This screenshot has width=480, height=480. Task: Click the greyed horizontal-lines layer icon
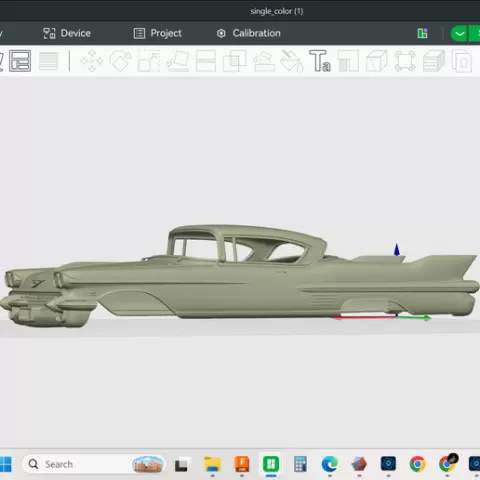pyautogui.click(x=49, y=61)
